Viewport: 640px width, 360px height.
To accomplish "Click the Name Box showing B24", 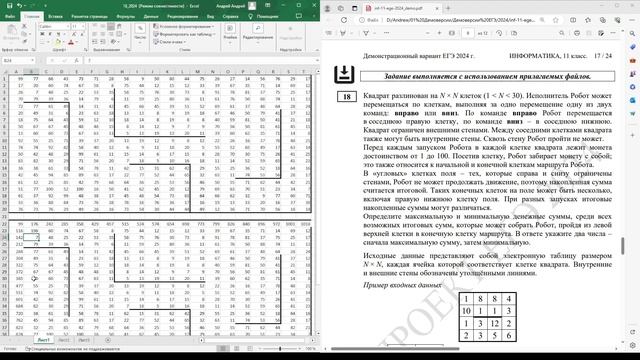I will pyautogui.click(x=18, y=60).
